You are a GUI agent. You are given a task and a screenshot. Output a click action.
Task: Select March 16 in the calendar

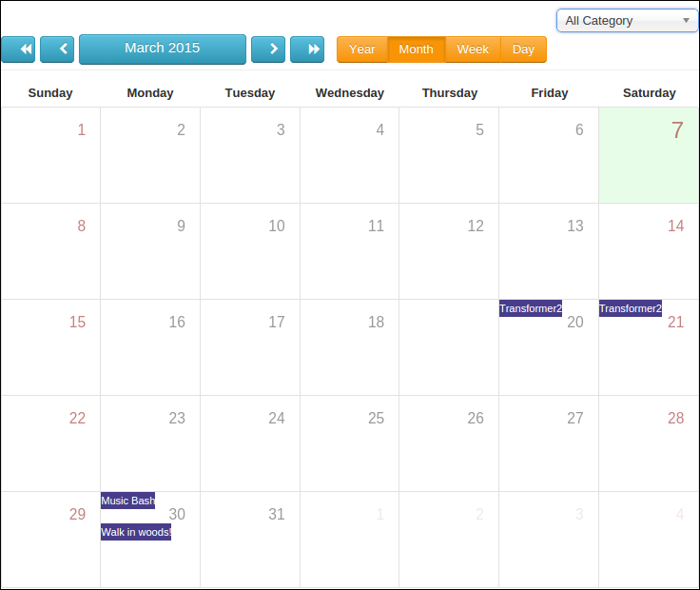pyautogui.click(x=150, y=347)
